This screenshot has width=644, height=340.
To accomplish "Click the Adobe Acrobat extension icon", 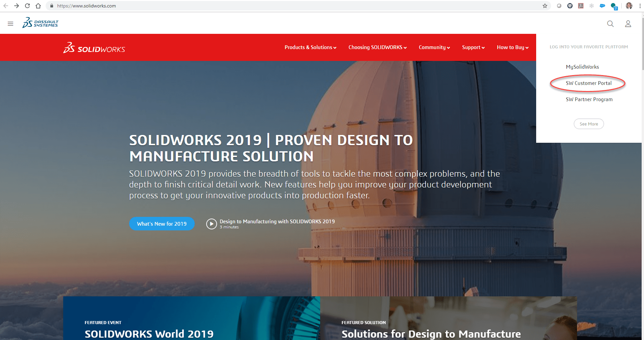I will click(581, 6).
